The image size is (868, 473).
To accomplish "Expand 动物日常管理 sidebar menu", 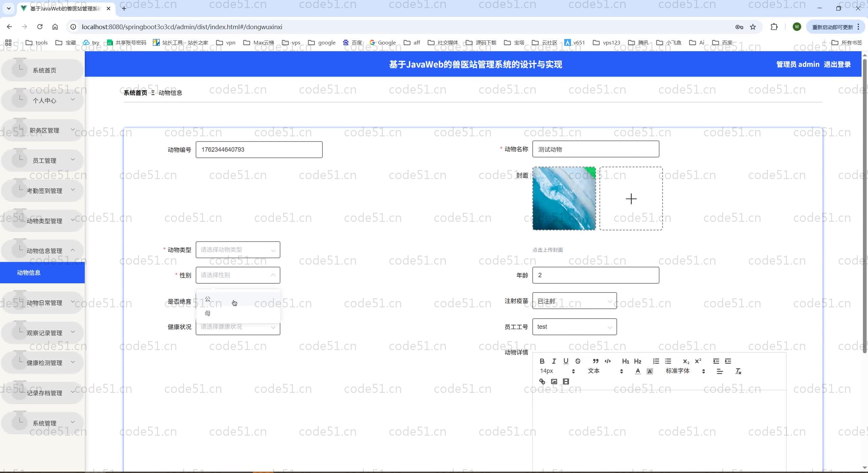I will pos(44,303).
